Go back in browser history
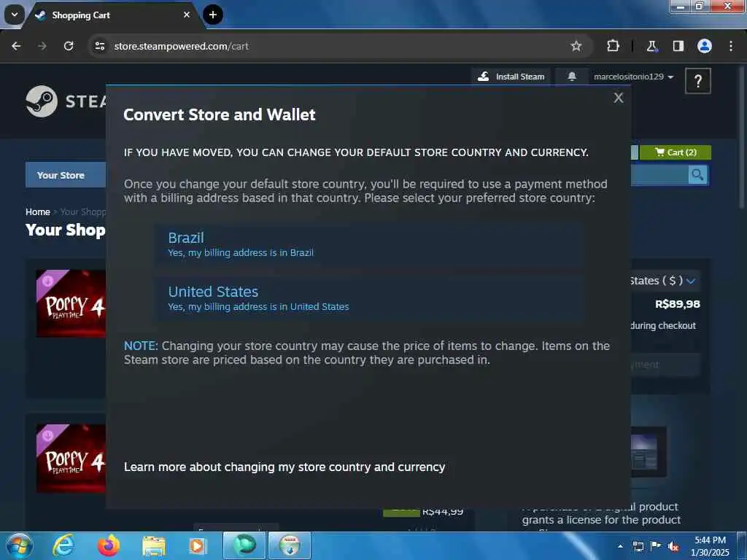747x560 pixels. pos(16,46)
